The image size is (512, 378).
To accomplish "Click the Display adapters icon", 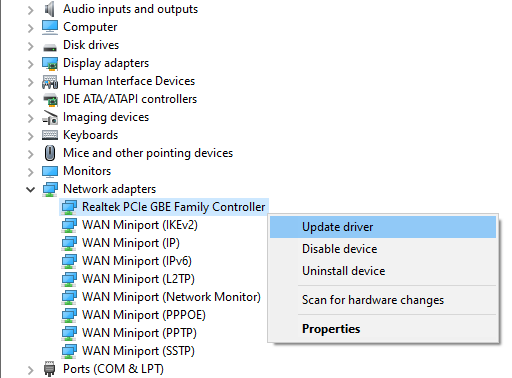I will pyautogui.click(x=50, y=63).
